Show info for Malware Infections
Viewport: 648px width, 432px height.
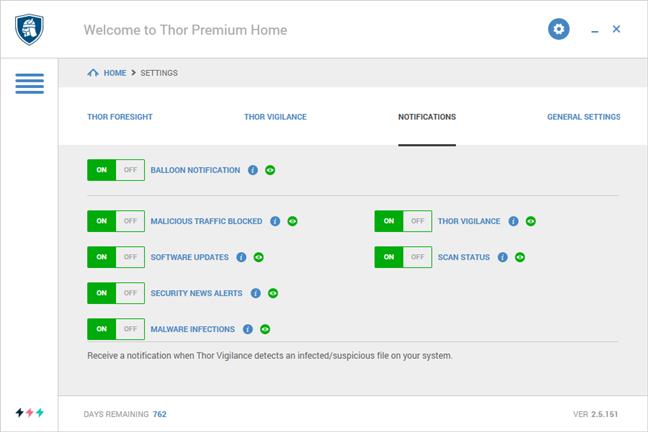(248, 329)
